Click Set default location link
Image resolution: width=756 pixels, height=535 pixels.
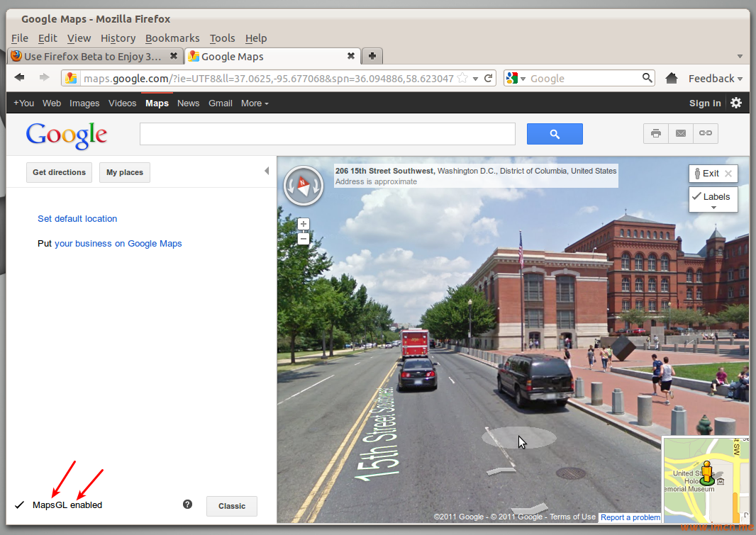[77, 219]
